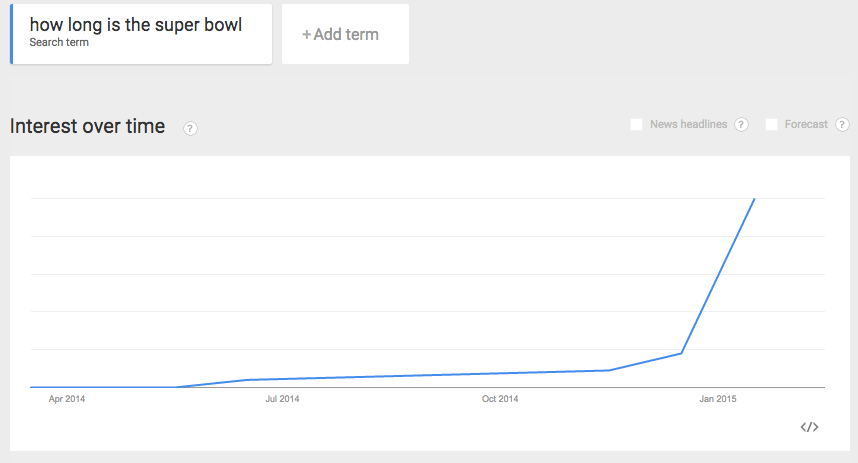Open help icon next to News headlines
The height and width of the screenshot is (463, 858).
(x=741, y=125)
